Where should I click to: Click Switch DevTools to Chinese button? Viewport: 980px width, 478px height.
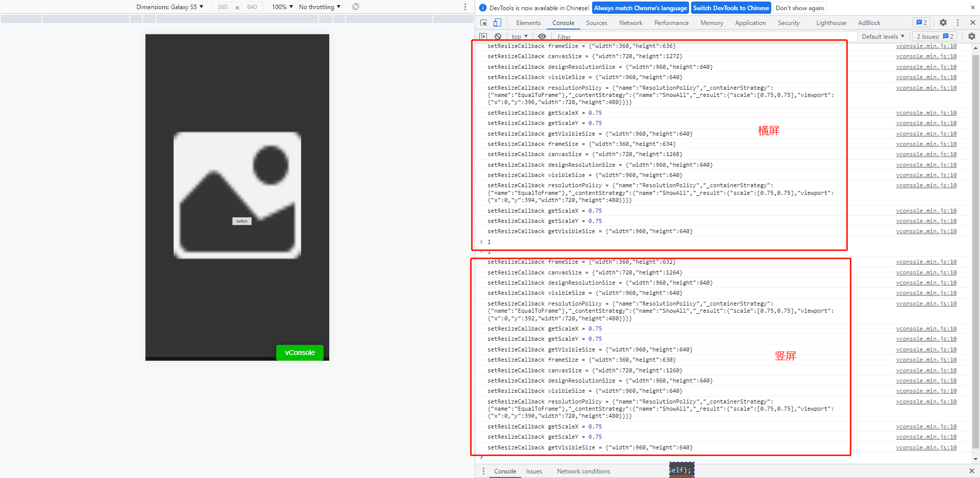(x=731, y=8)
